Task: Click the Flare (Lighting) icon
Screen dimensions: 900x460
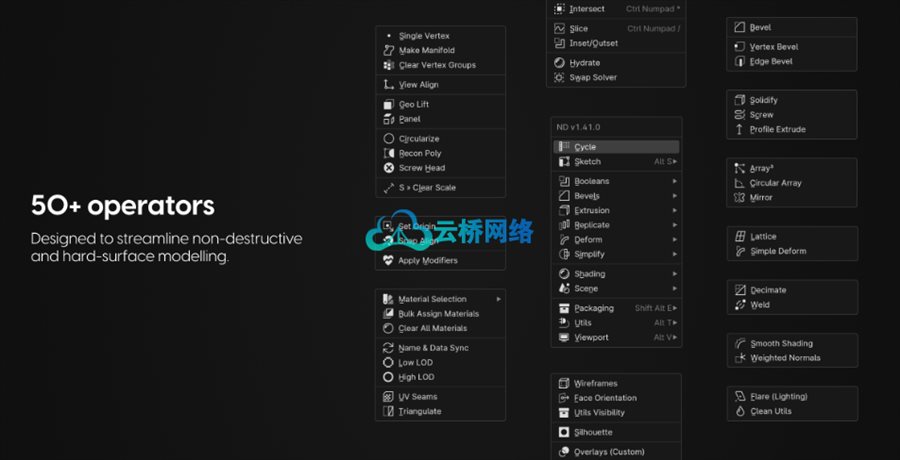Action: pyautogui.click(x=740, y=397)
